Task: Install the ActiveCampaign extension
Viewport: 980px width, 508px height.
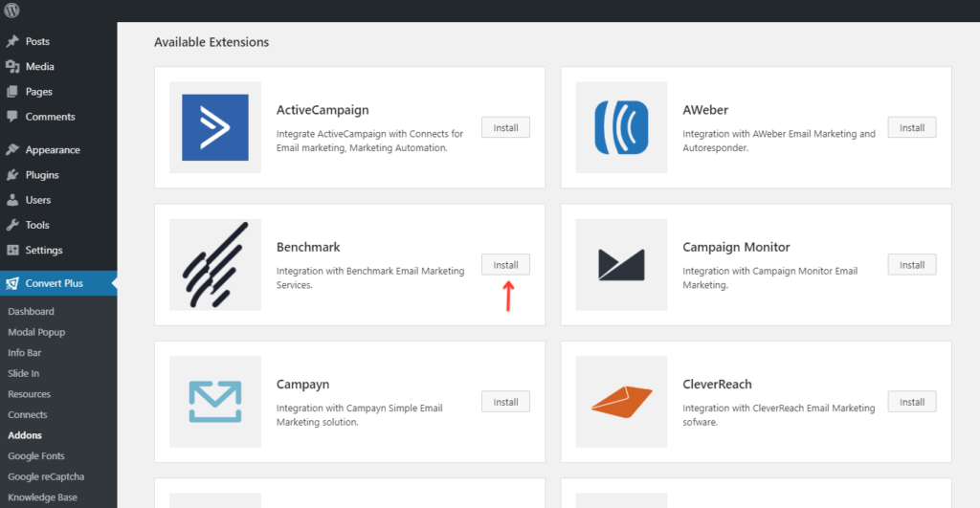Action: [505, 127]
